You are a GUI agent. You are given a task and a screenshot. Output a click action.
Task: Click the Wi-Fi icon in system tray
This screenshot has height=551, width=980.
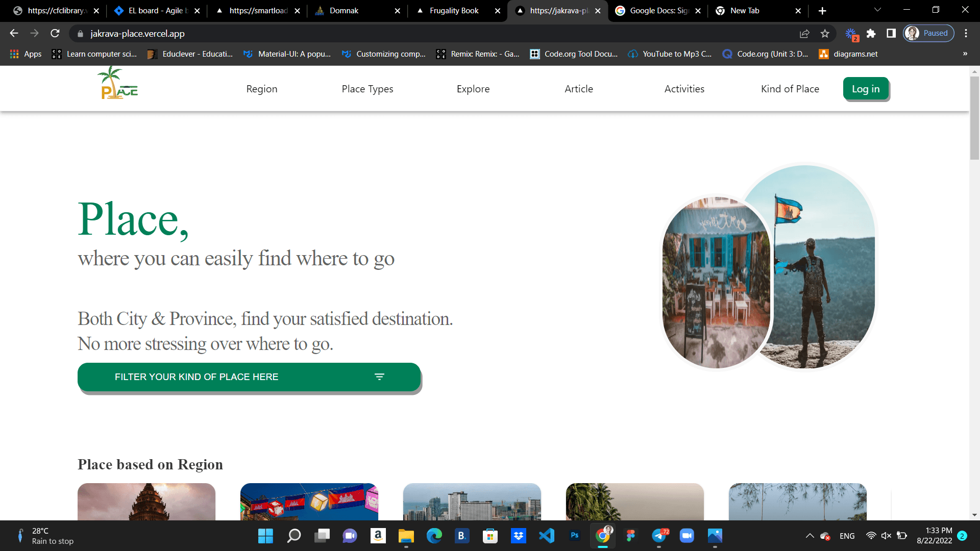[871, 536]
